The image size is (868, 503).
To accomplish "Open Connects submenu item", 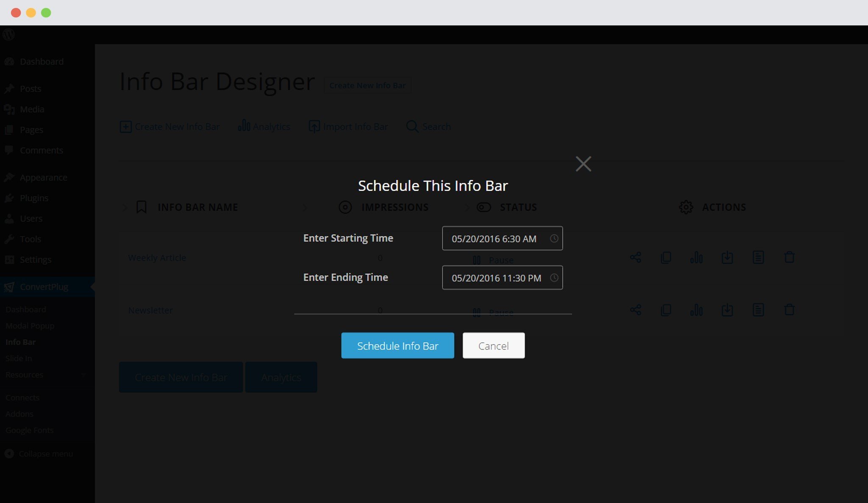I will coord(22,397).
